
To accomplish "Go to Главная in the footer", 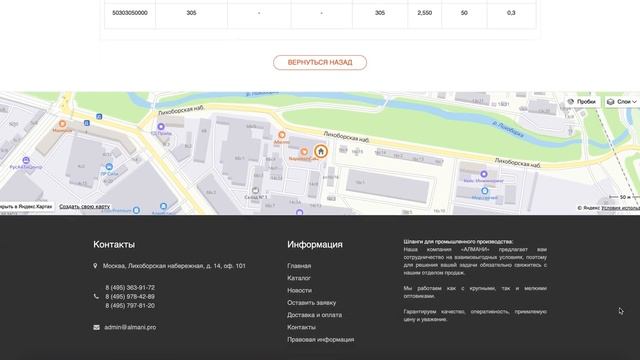I will [x=299, y=266].
